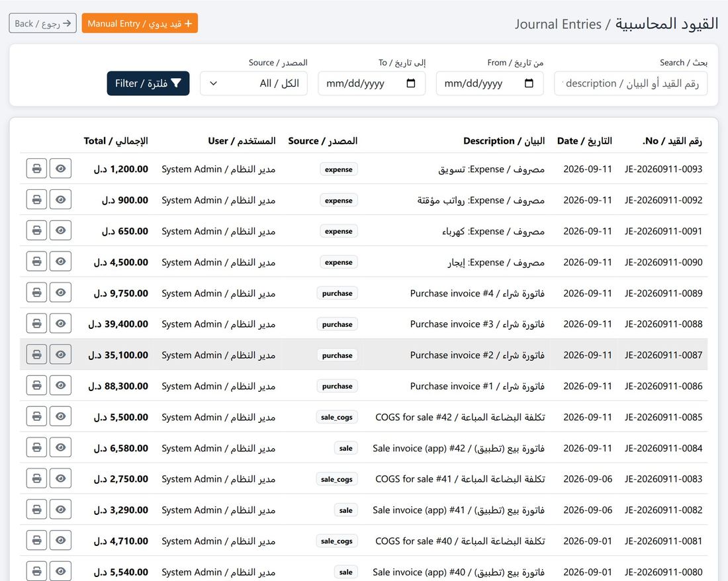728x581 pixels.
Task: Click the Filter button
Action: click(148, 83)
